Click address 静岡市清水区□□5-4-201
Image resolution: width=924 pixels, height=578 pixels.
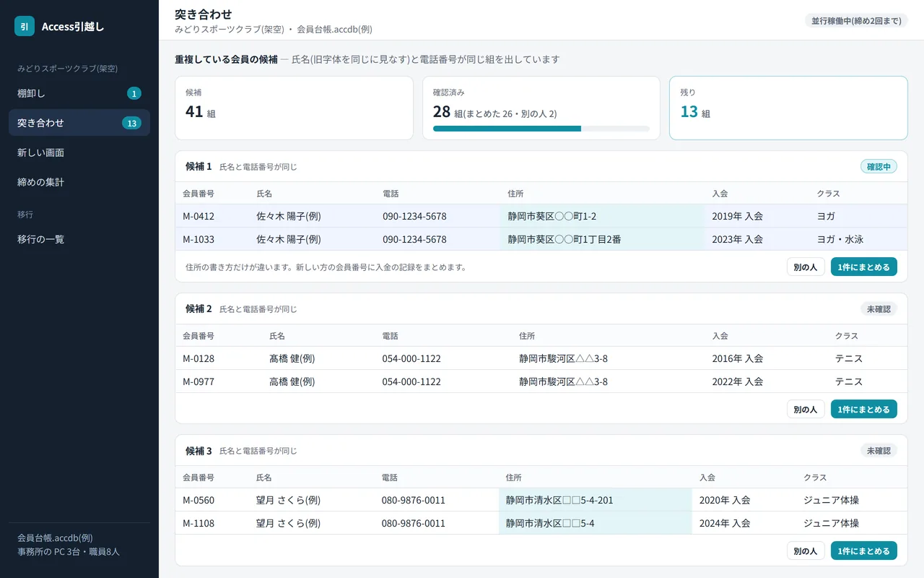click(x=559, y=500)
